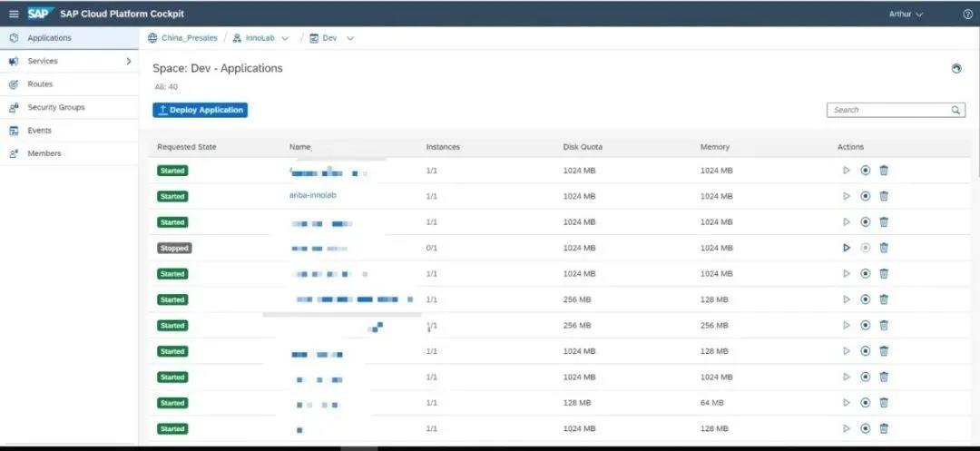Click the Routes sidebar icon
Image resolution: width=980 pixels, height=451 pixels.
click(x=14, y=84)
